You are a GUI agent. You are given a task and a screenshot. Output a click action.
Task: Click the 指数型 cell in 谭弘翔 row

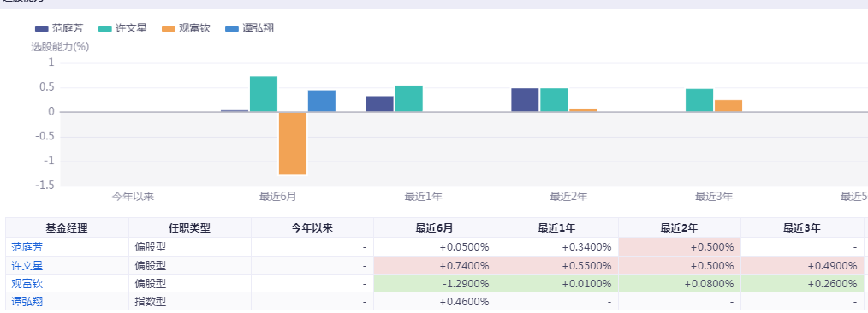pos(190,302)
